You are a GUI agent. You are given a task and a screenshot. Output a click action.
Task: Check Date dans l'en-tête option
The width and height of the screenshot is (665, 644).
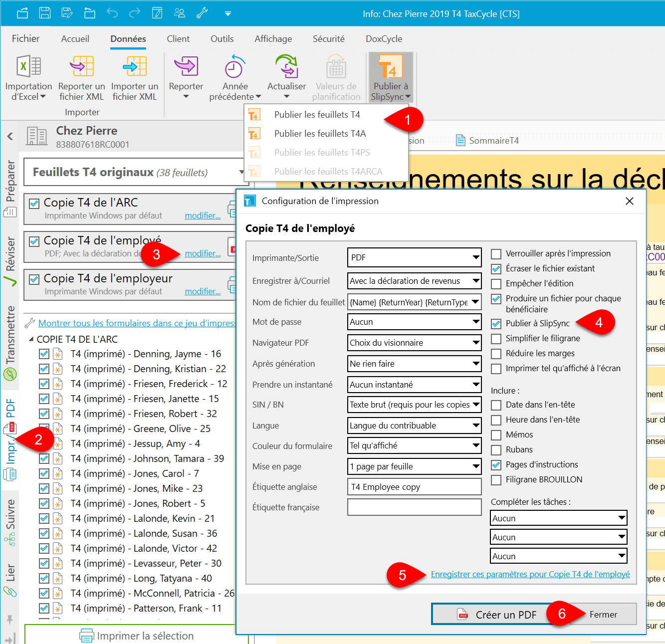pos(496,405)
